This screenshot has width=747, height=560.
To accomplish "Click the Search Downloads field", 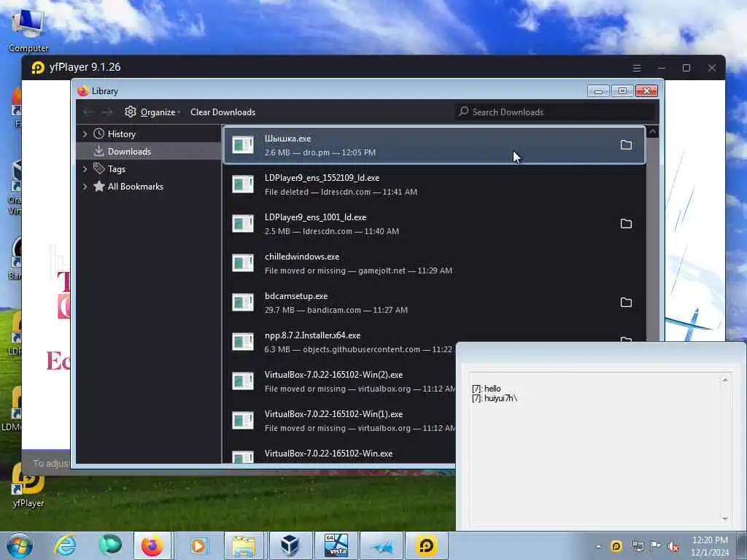I will 554,112.
